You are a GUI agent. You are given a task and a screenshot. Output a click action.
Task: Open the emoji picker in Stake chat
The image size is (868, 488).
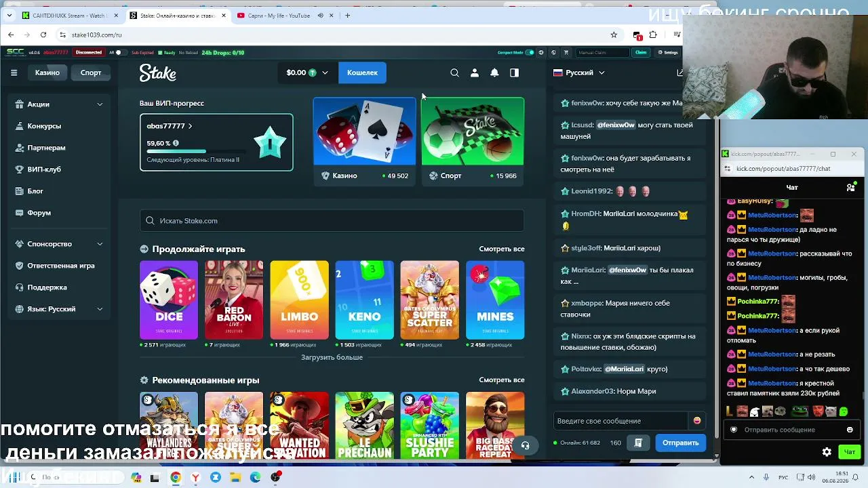[696, 421]
